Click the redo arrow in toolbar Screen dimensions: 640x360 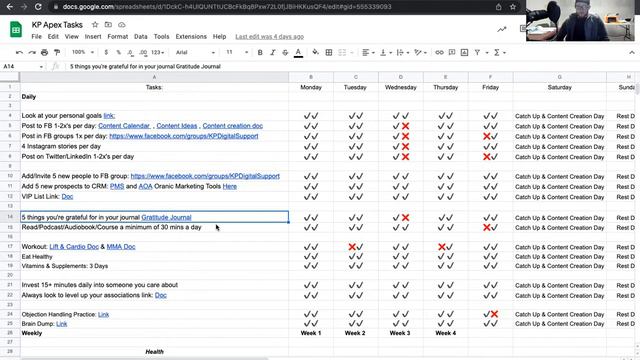point(32,53)
